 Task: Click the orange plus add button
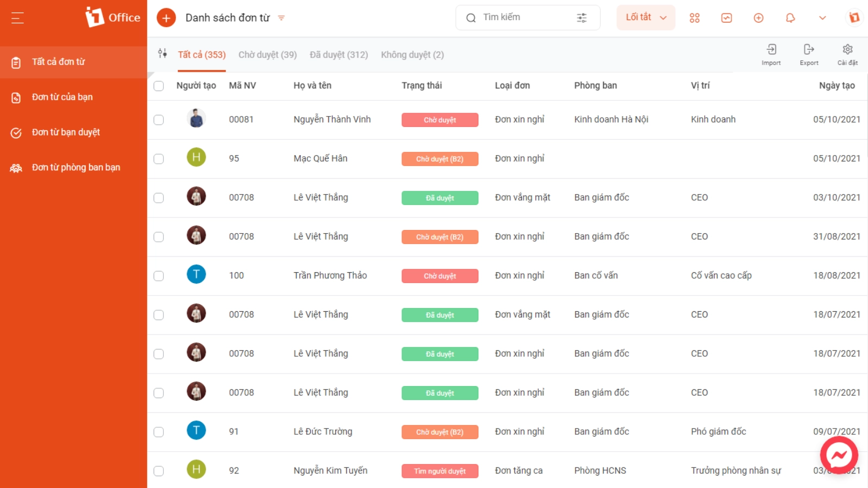click(166, 18)
